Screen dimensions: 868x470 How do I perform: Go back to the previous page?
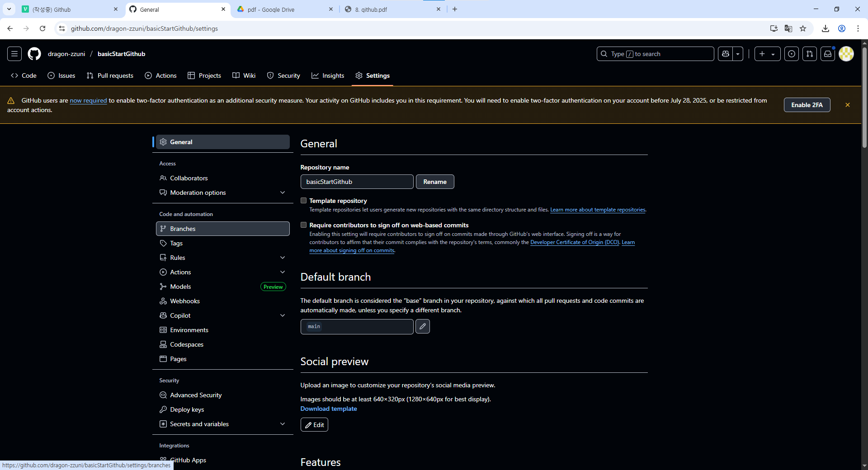click(10, 28)
